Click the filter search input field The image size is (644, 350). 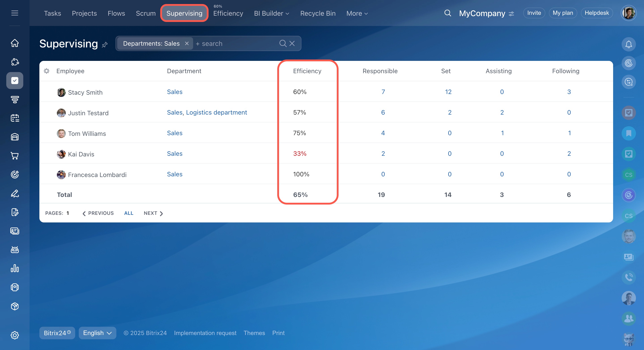coord(235,43)
